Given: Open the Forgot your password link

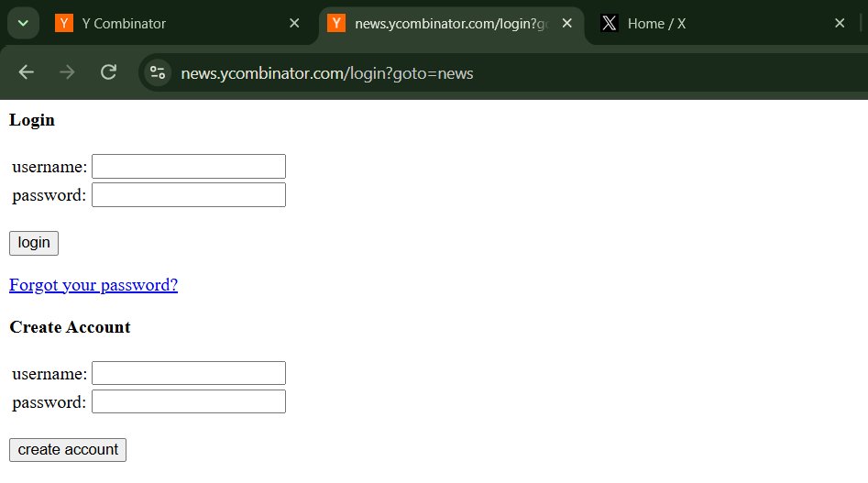Looking at the screenshot, I should coord(93,285).
